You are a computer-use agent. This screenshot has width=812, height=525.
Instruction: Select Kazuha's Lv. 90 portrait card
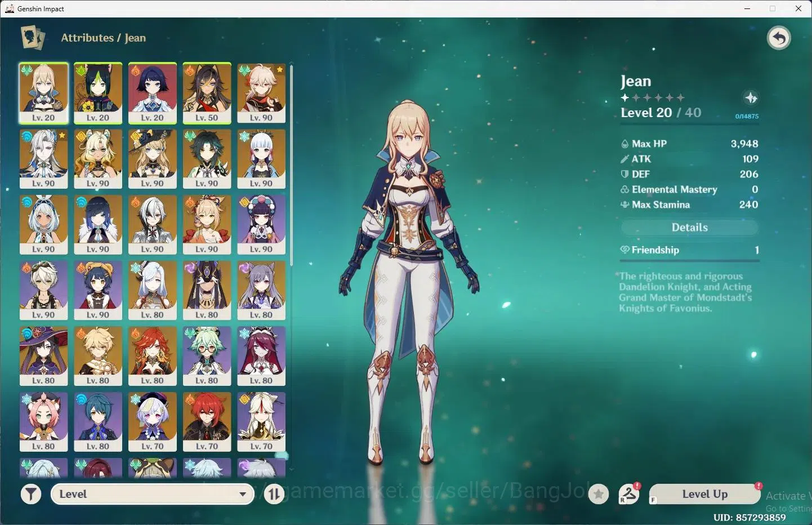click(261, 93)
